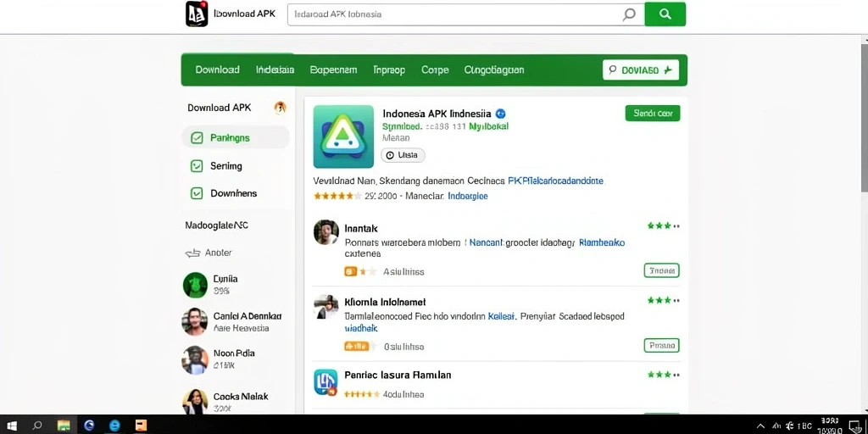
Task: Open the Kellesi link in second review
Action: [x=502, y=317]
